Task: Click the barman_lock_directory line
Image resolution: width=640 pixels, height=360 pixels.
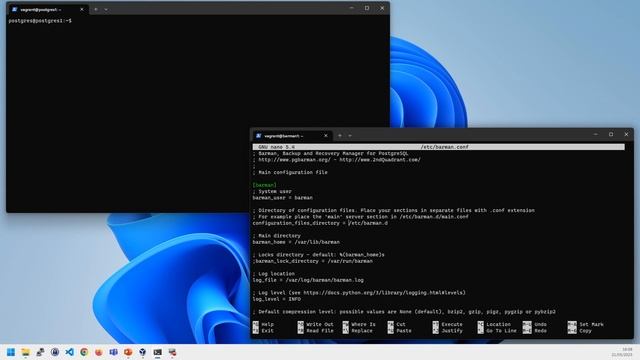Action: 313,261
